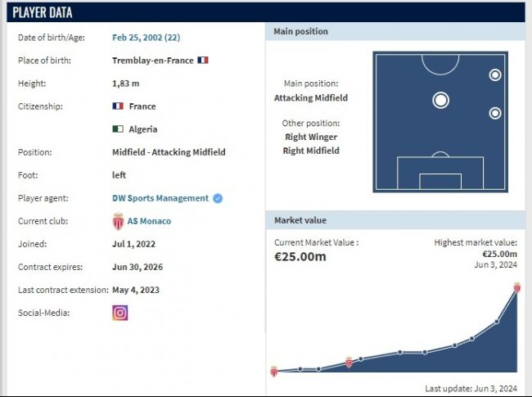
Task: Click the verified agent badge icon
Action: click(218, 198)
